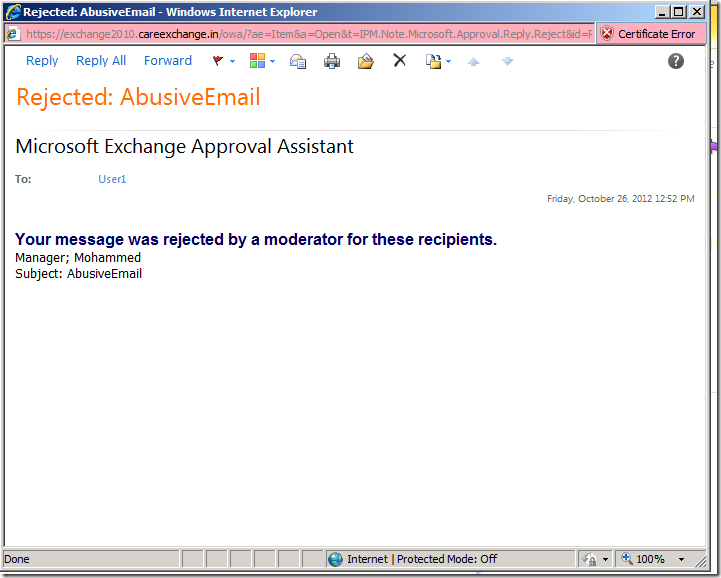The height and width of the screenshot is (578, 721).
Task: Open the status bar security dropdown arrow
Action: tap(605, 560)
